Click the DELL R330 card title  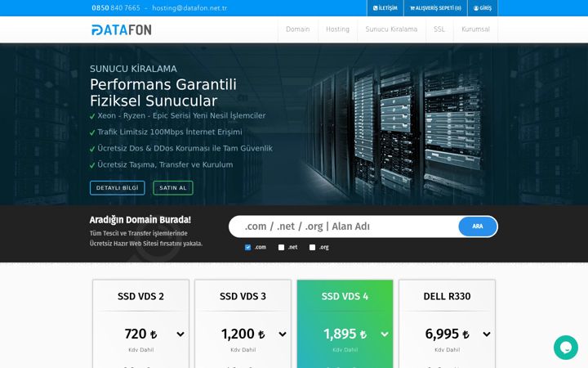(x=447, y=296)
